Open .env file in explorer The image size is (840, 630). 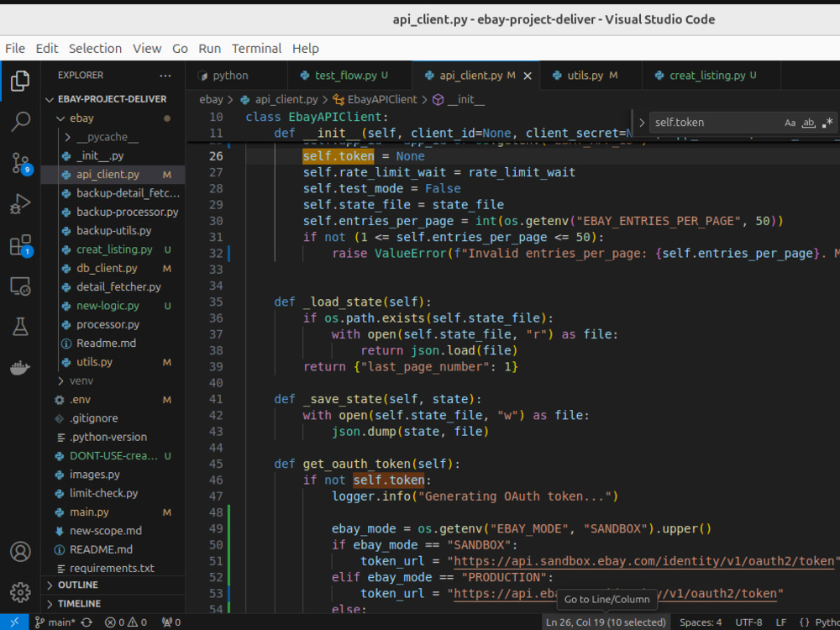tap(80, 400)
